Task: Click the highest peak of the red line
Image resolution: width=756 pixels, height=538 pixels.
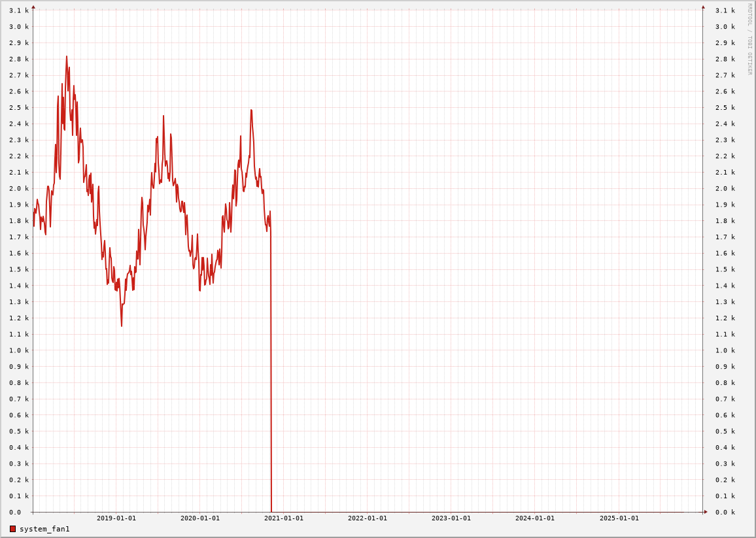Action: 66,57
